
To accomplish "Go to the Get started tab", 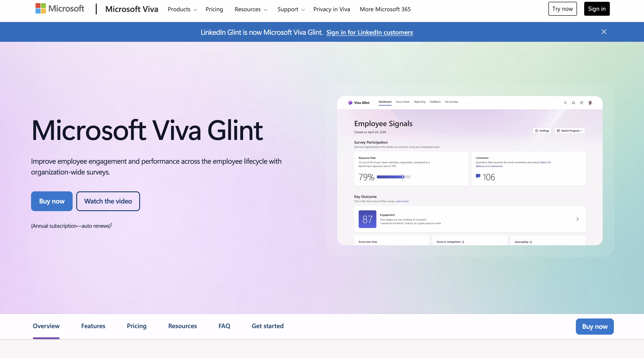I will [268, 326].
